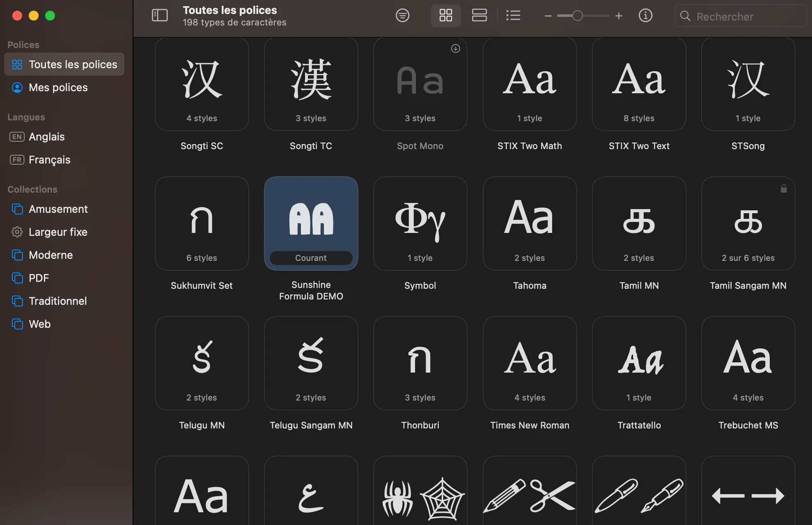The height and width of the screenshot is (525, 812).
Task: Click the Mes polices user icon
Action: pos(17,87)
